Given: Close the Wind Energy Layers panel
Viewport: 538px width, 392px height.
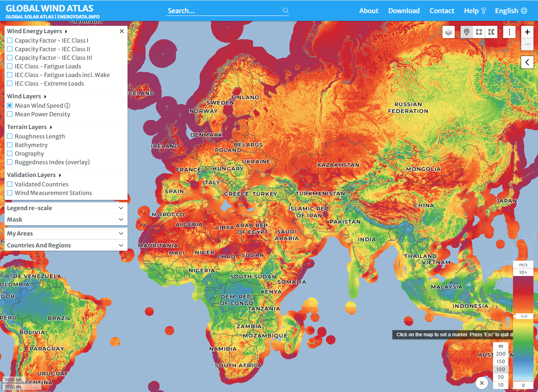Looking at the screenshot, I should coord(122,31).
